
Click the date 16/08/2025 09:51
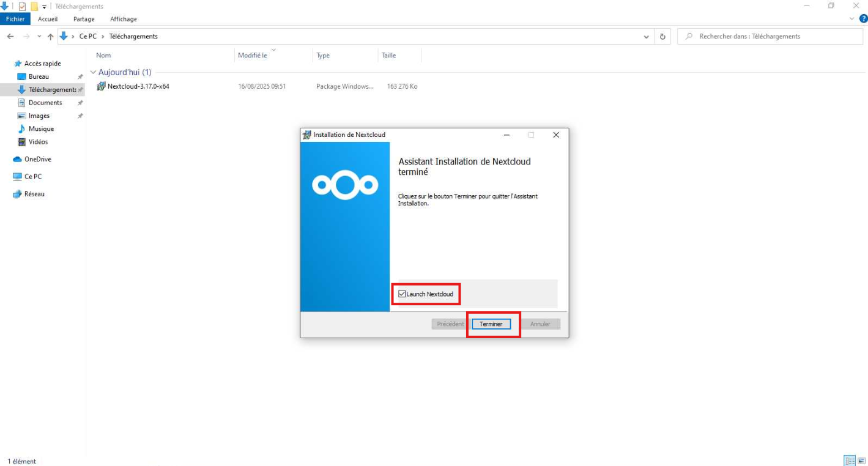click(262, 87)
